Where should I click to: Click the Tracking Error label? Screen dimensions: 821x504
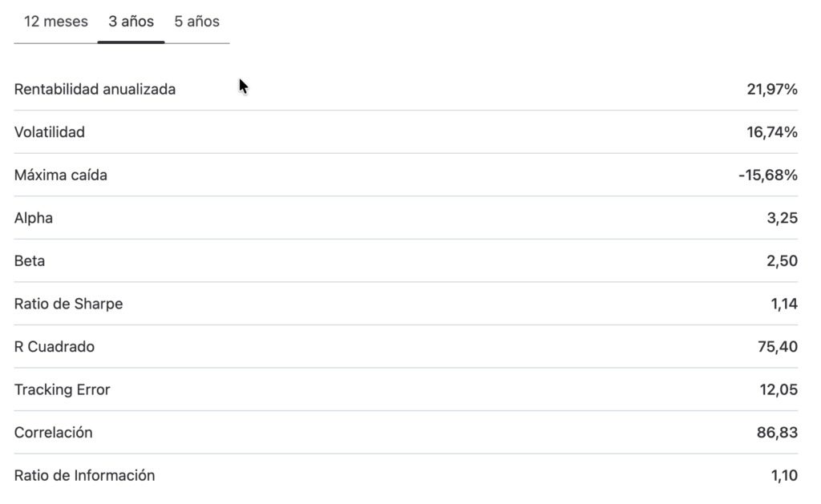point(63,390)
